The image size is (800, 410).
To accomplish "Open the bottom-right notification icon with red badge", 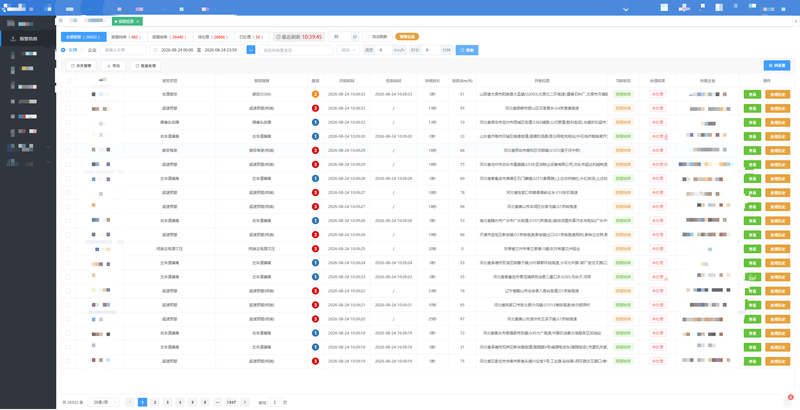I will click(x=787, y=402).
